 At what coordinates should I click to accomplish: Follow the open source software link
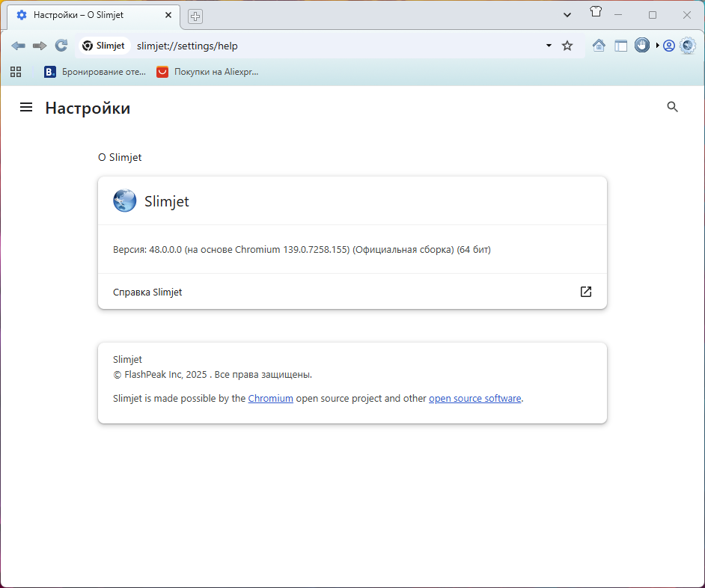point(474,399)
